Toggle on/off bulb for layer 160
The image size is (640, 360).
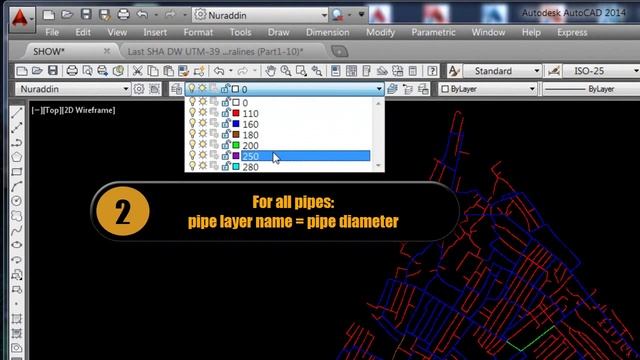(192, 124)
